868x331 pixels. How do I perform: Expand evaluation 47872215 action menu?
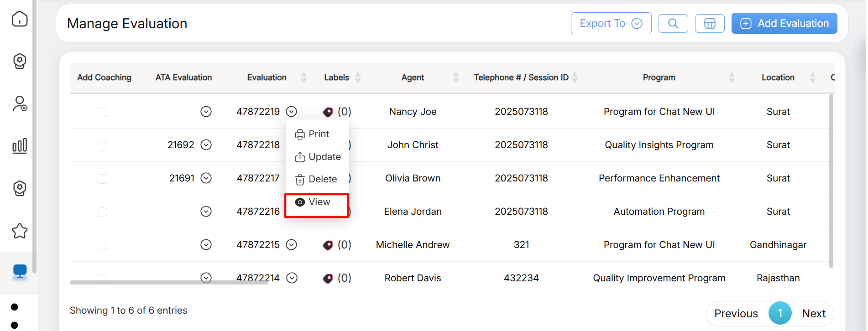tap(291, 245)
